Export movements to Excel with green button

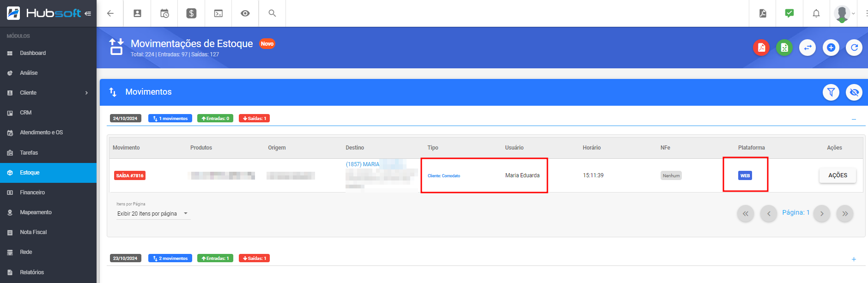pyautogui.click(x=784, y=48)
